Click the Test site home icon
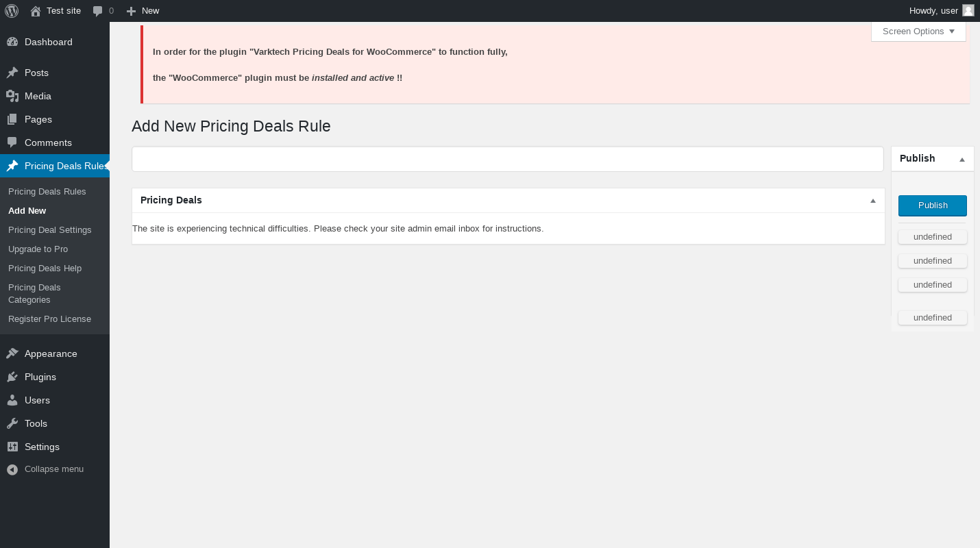The width and height of the screenshot is (980, 548). click(36, 11)
